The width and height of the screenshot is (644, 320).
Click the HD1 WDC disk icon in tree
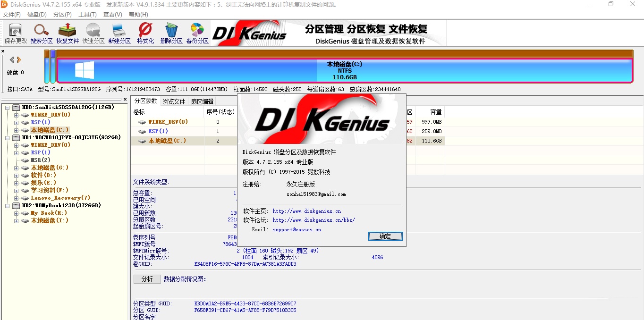(16, 137)
